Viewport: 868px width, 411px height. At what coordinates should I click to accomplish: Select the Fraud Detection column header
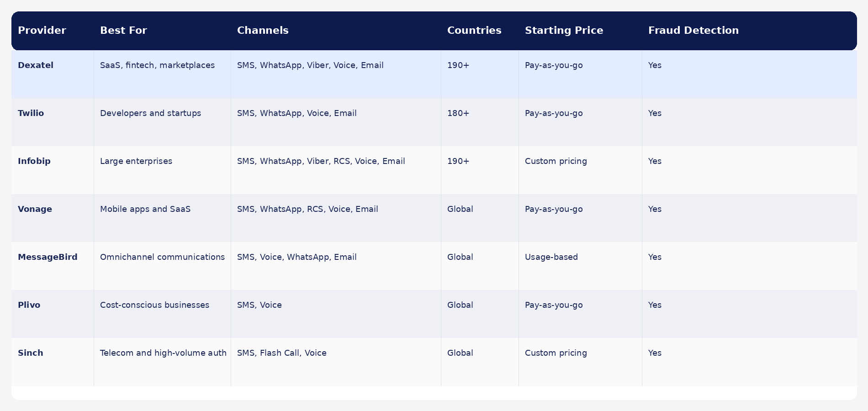click(693, 31)
